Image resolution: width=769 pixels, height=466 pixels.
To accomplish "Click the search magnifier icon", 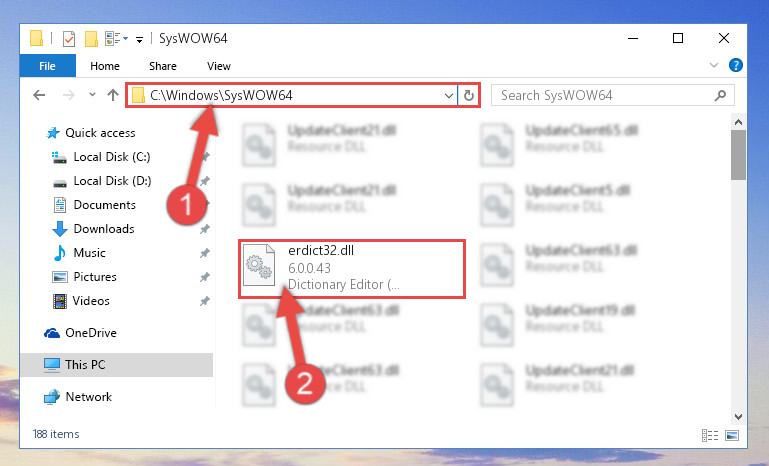I will point(720,95).
